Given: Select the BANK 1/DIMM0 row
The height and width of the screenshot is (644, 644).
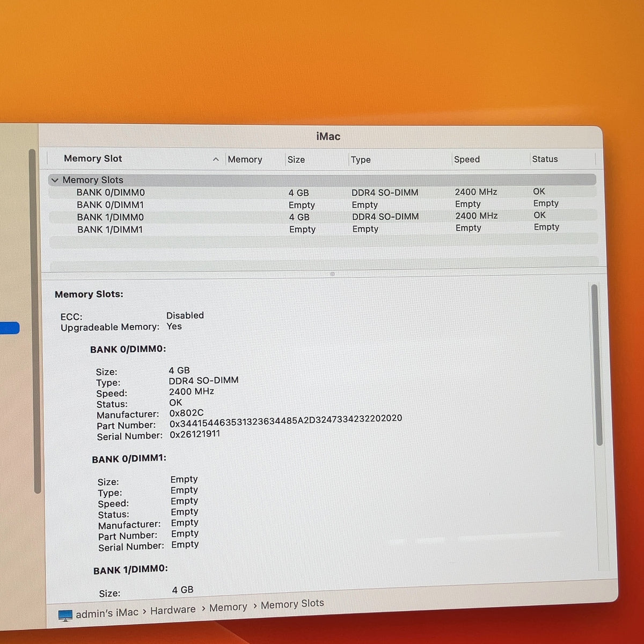Looking at the screenshot, I should 323,216.
